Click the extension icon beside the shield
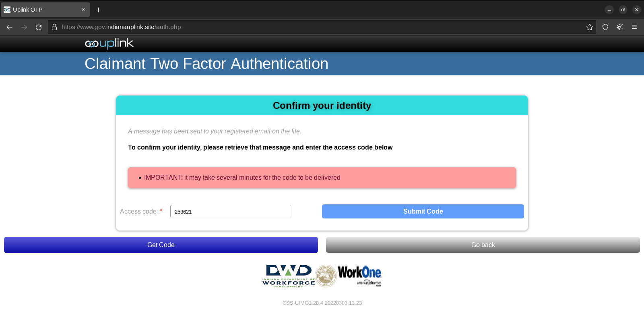This screenshot has width=644, height=318. click(620, 27)
